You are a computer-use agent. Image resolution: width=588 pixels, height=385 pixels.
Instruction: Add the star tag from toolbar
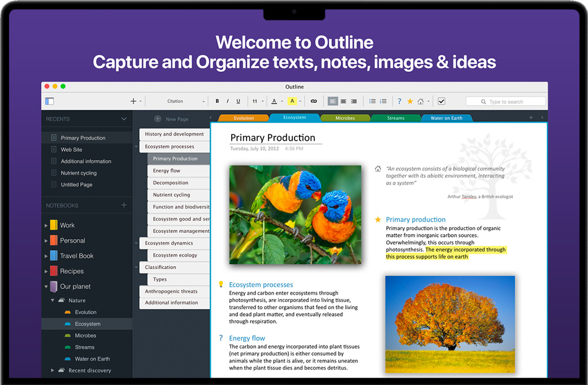click(410, 101)
